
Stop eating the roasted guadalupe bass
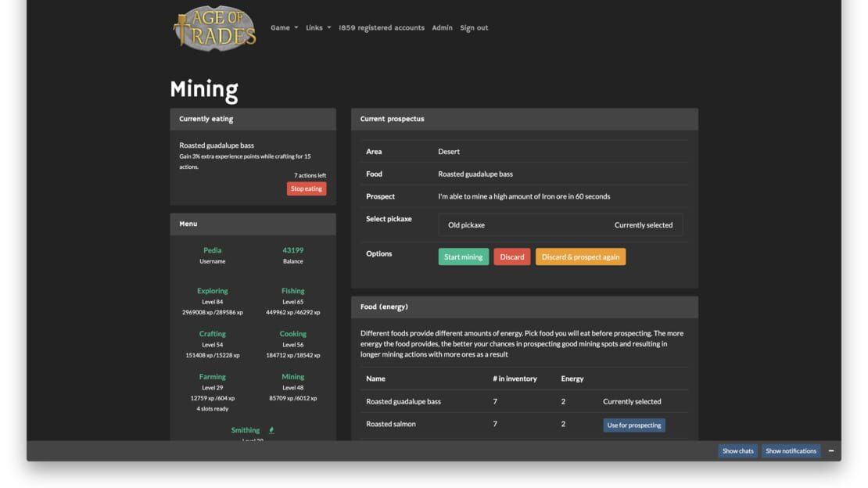(306, 189)
